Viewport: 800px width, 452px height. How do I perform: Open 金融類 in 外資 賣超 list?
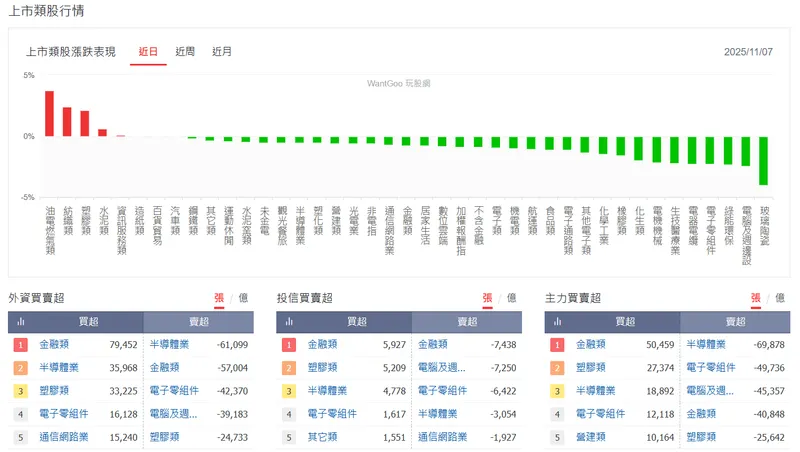[x=164, y=368]
